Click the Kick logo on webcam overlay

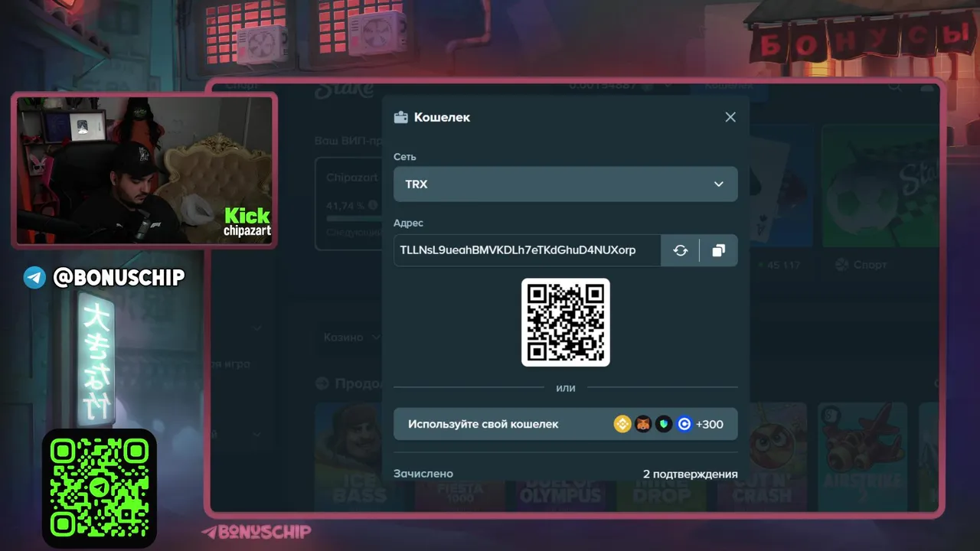click(x=247, y=215)
